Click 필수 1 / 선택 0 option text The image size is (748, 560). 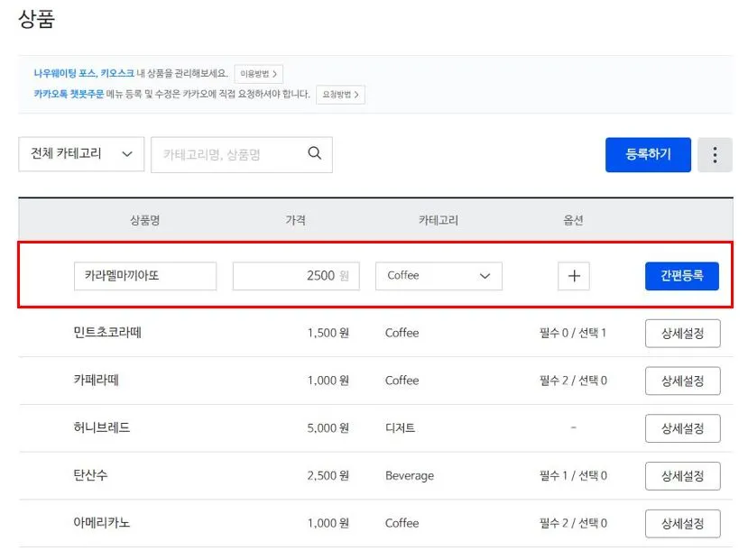click(x=573, y=475)
